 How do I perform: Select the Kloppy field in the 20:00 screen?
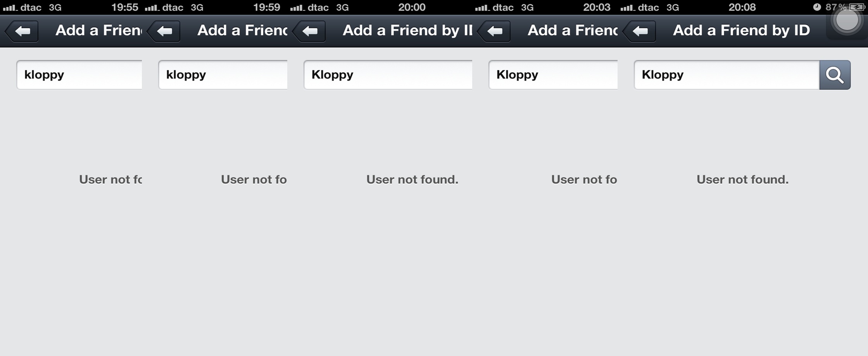[x=388, y=75]
